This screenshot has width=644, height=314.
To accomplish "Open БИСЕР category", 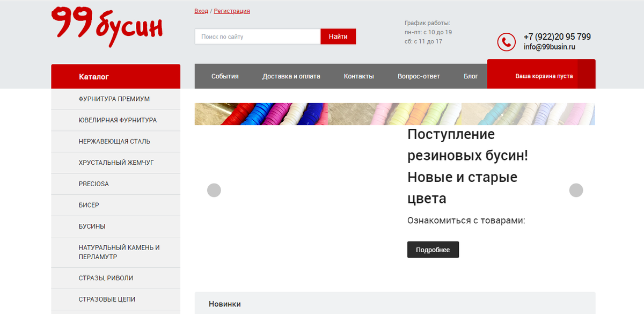I will point(115,205).
